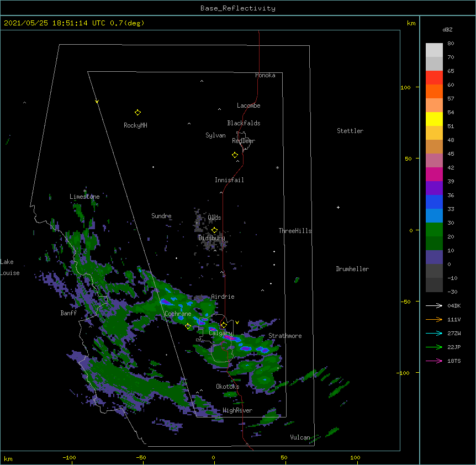Click the ThreeHills label

pyautogui.click(x=295, y=231)
